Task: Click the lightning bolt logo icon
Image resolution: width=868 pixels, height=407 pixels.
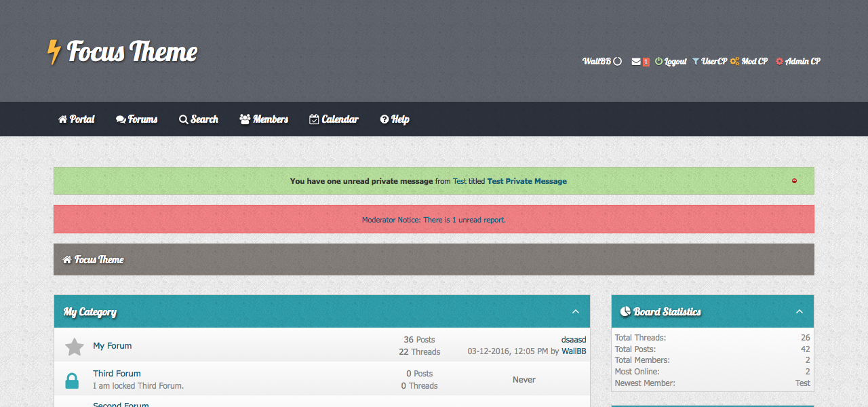Action: click(x=54, y=52)
